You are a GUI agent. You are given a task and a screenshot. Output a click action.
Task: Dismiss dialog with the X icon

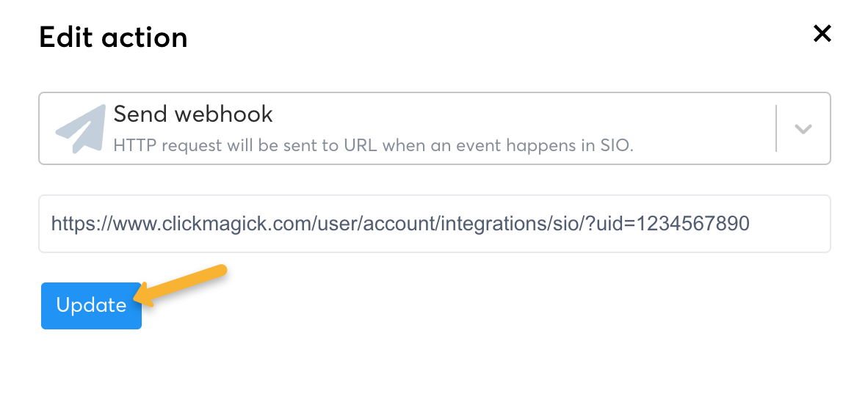pyautogui.click(x=822, y=34)
